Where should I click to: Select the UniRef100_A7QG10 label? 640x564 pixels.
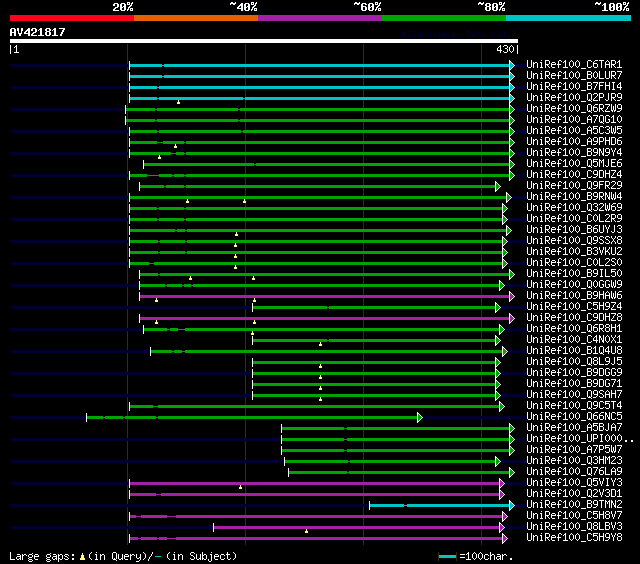tap(574, 120)
